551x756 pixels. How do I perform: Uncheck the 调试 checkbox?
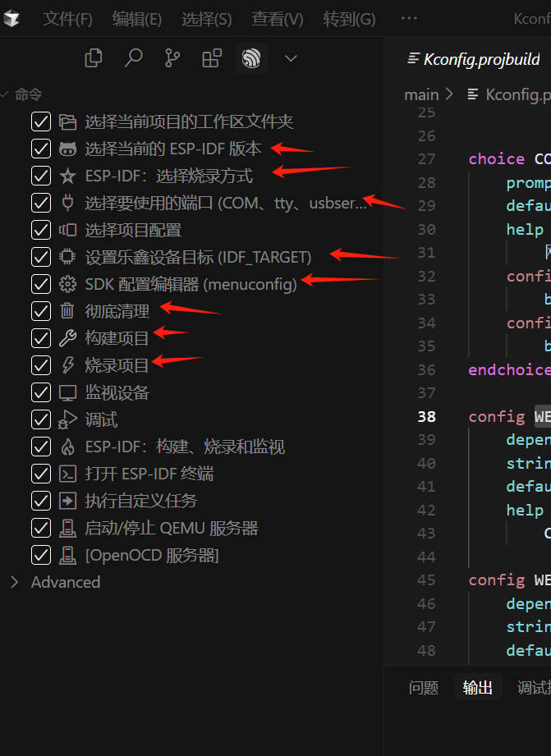[x=41, y=419]
